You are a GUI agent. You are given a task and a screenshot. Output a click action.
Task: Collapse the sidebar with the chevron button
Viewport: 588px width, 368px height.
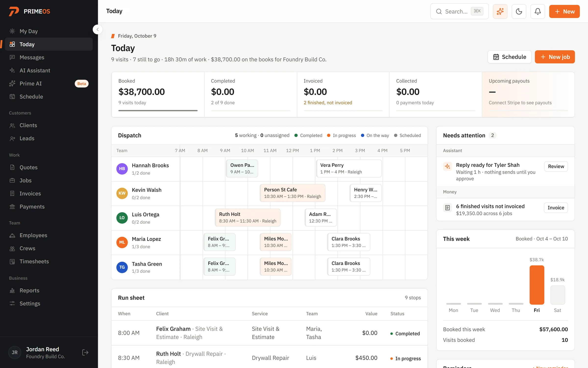(98, 29)
